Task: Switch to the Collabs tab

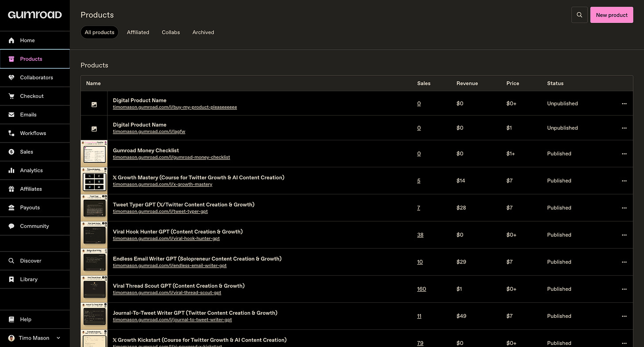Action: click(x=171, y=32)
